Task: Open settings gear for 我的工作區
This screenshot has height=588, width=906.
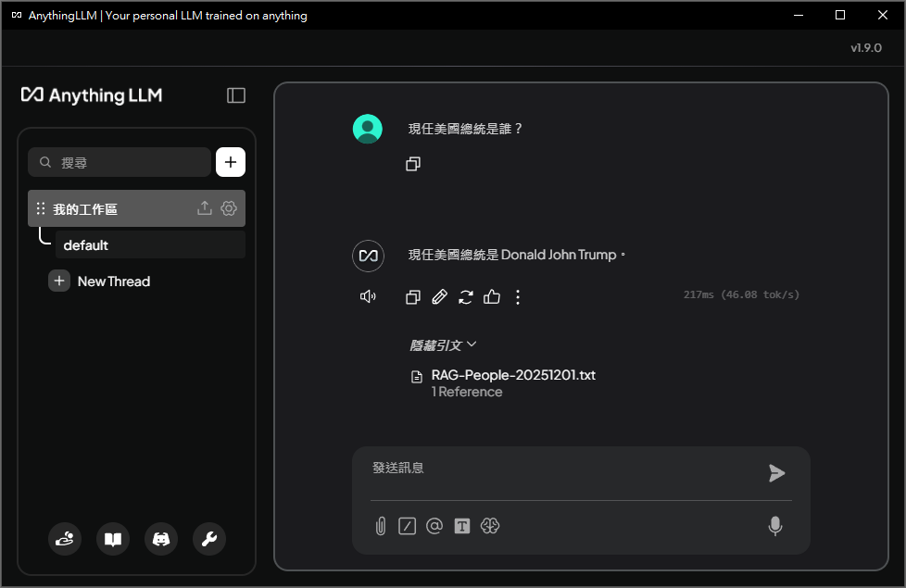Action: coord(229,208)
